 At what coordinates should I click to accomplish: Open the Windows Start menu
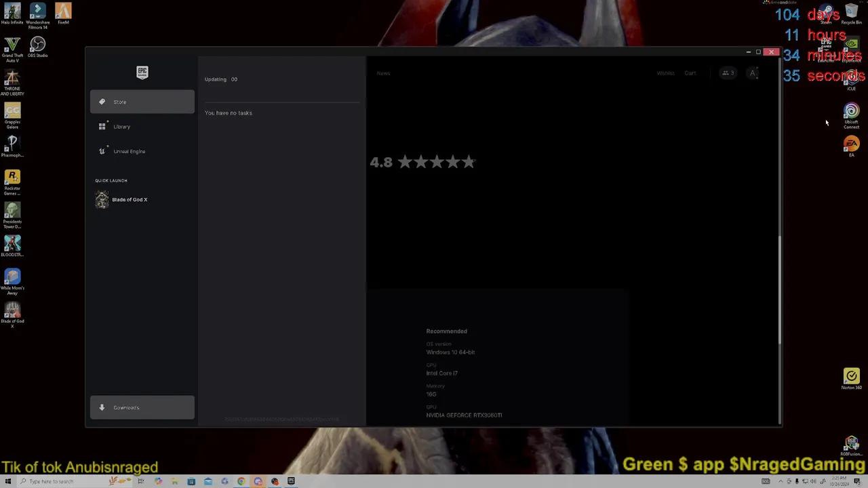[8, 481]
